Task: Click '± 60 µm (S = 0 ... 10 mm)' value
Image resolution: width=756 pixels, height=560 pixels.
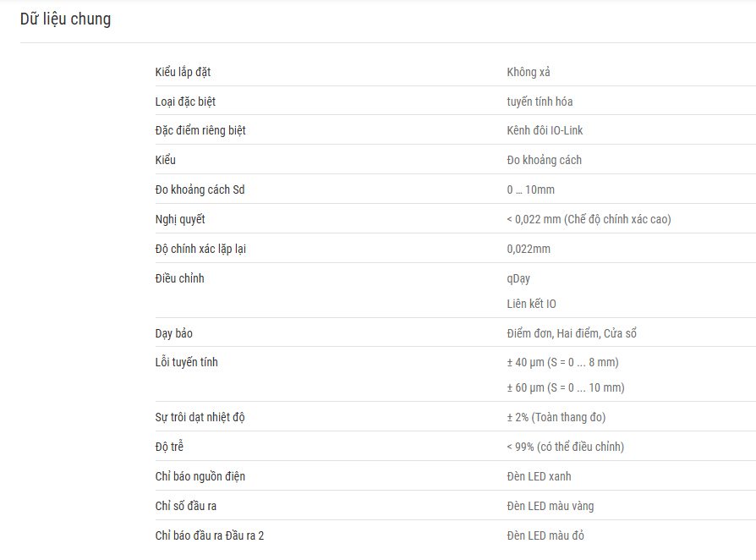Action: (x=566, y=387)
